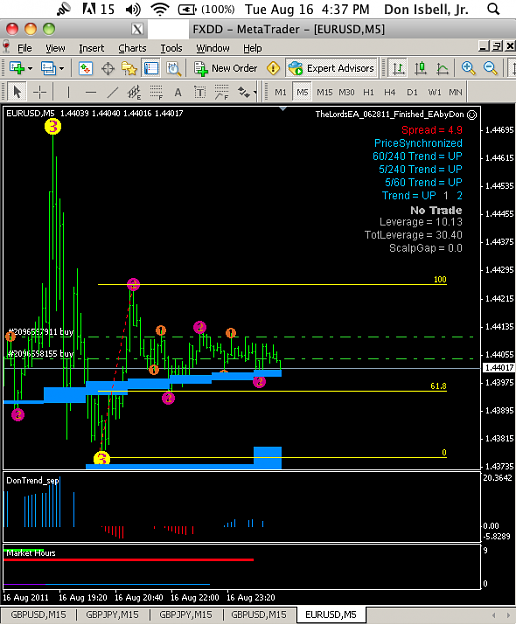Switch timeframe to M1

281,92
